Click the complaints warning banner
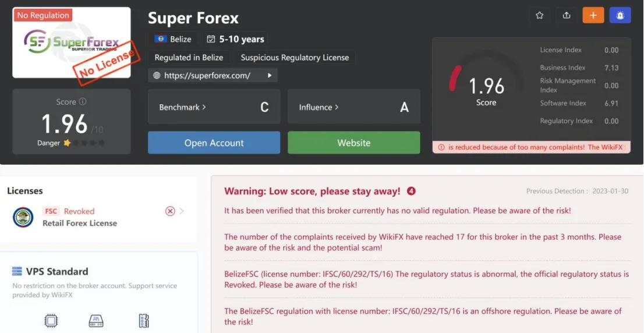The width and height of the screenshot is (644, 333). point(532,147)
